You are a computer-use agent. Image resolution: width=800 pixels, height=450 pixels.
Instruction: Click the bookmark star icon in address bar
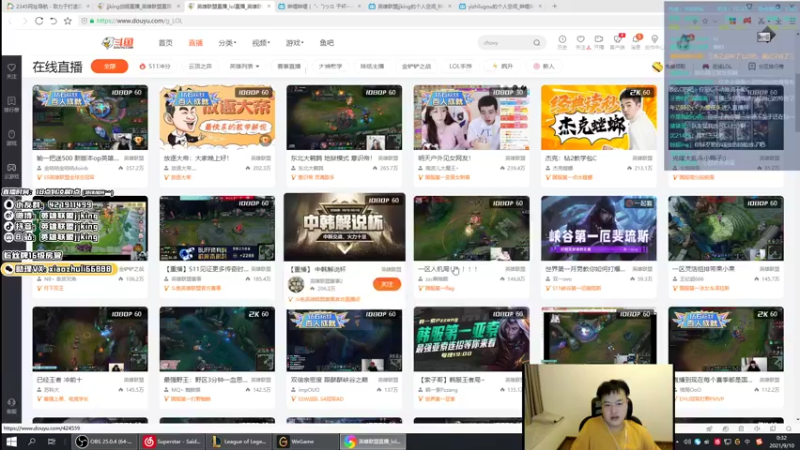[x=68, y=21]
